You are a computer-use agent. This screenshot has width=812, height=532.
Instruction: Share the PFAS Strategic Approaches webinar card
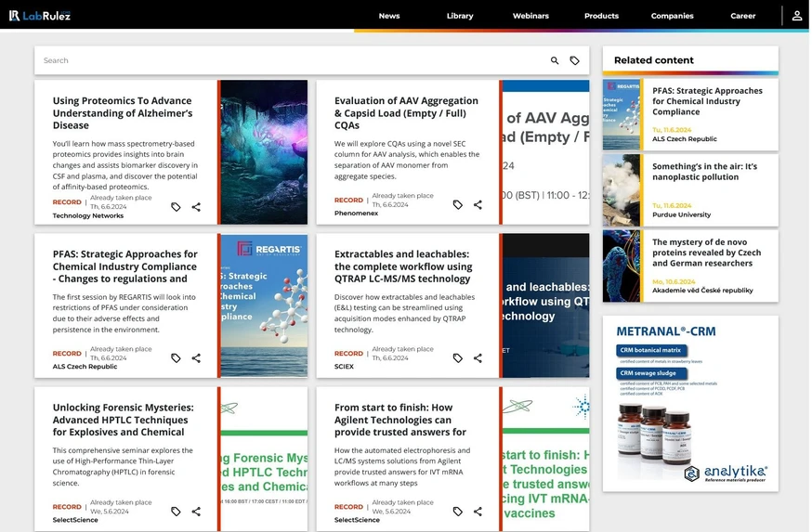tap(196, 358)
